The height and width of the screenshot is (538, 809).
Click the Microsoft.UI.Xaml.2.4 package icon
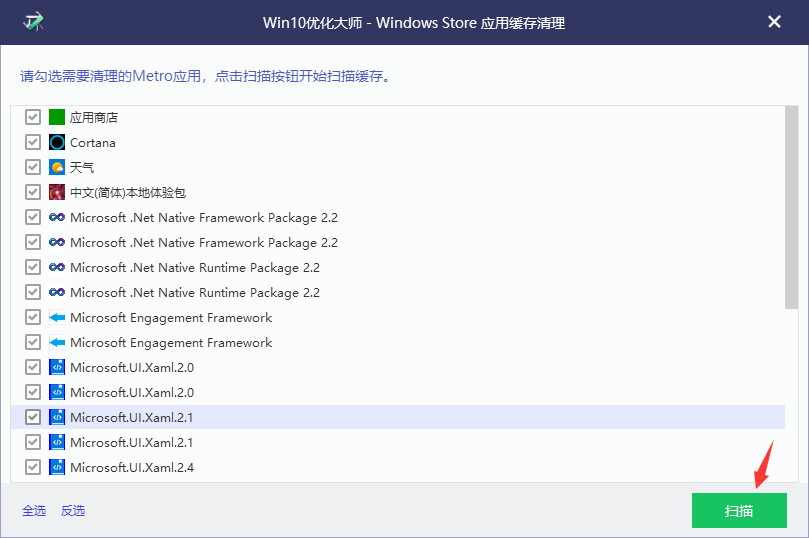(x=57, y=467)
